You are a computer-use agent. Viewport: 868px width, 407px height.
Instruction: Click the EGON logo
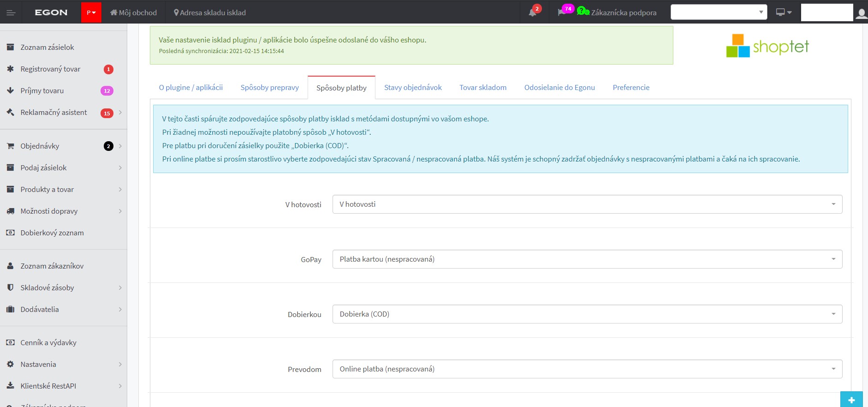[51, 12]
